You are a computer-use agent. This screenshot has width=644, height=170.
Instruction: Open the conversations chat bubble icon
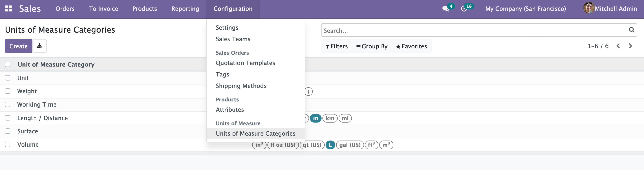[x=446, y=9]
